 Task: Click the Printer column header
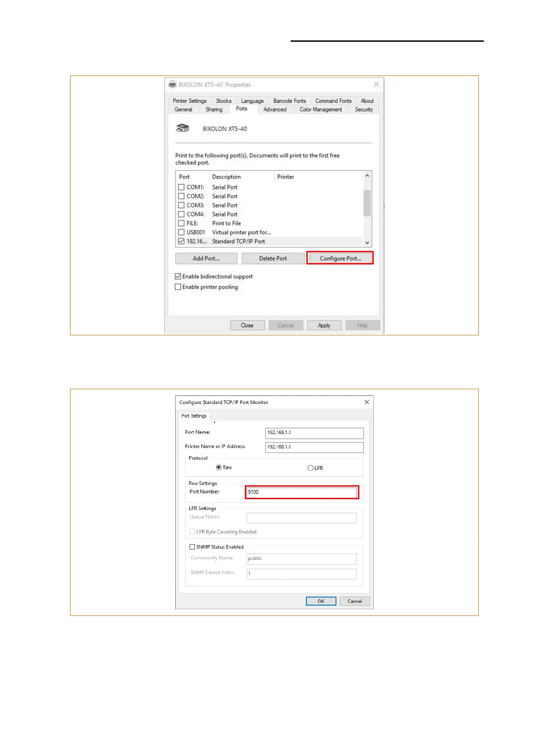[x=318, y=177]
